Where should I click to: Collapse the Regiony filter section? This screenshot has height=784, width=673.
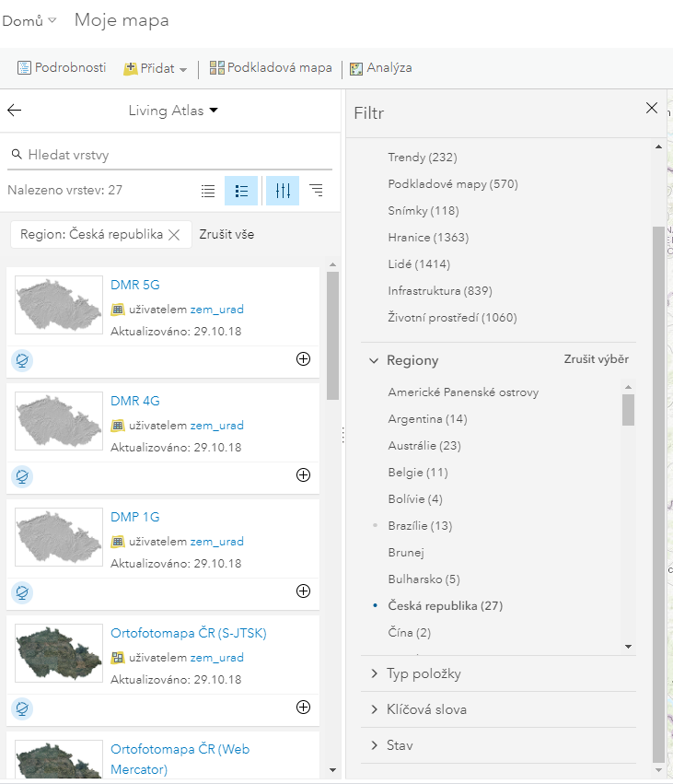(x=374, y=360)
